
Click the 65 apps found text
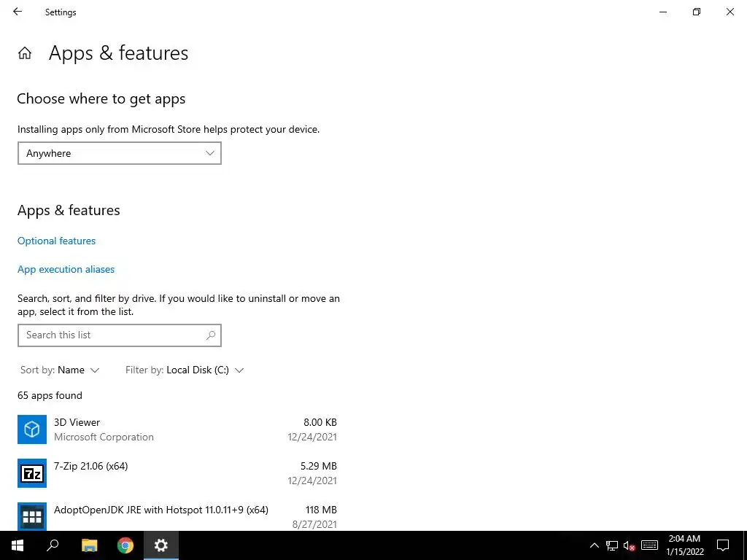50,396
